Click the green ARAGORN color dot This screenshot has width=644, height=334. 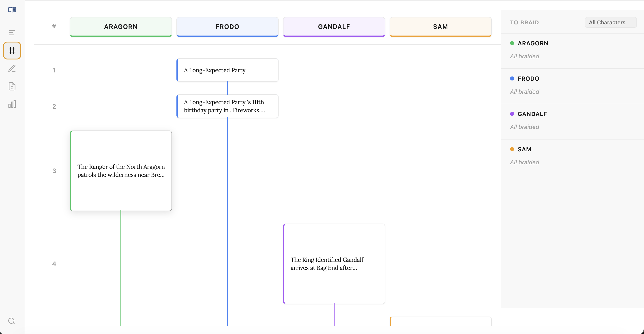pos(512,43)
